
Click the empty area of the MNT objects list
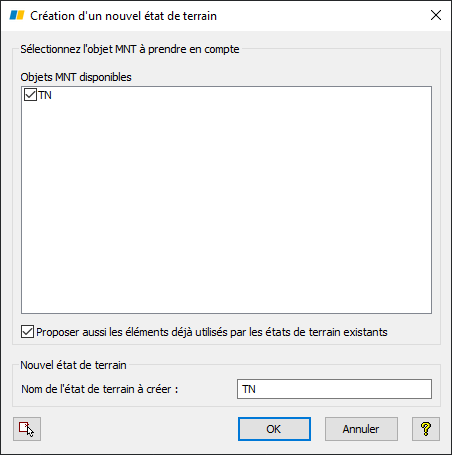point(226,207)
